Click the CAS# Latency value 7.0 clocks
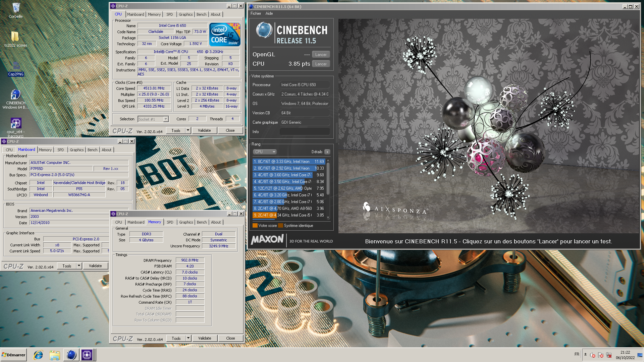This screenshot has height=362, width=644. [190, 272]
